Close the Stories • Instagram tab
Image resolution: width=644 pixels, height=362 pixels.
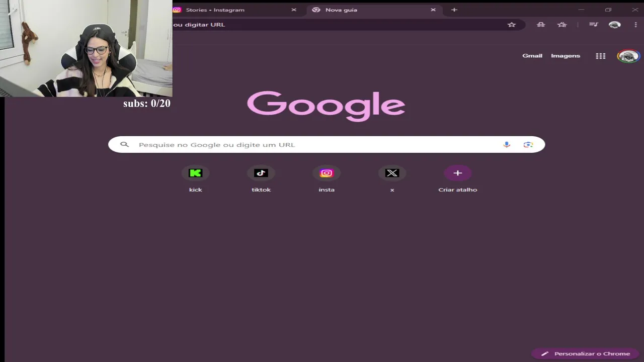pos(294,10)
